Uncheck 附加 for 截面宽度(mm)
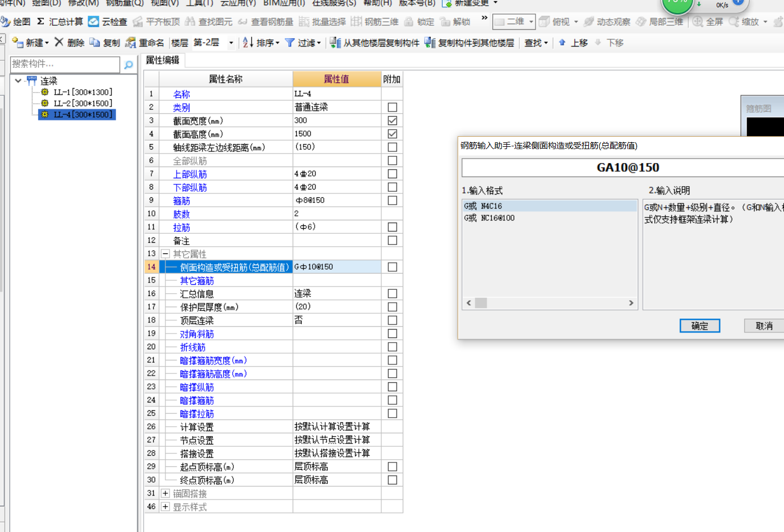784x532 pixels. click(393, 121)
